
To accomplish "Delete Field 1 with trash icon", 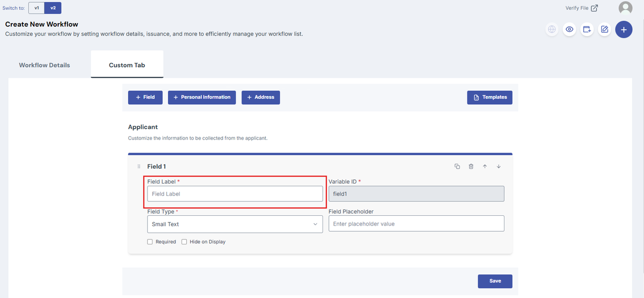I will [471, 166].
